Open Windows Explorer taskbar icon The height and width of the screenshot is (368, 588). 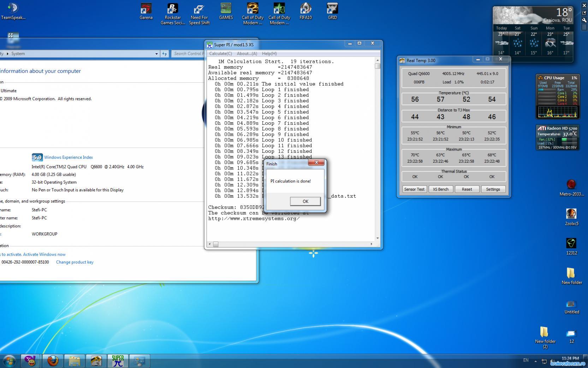tap(74, 361)
